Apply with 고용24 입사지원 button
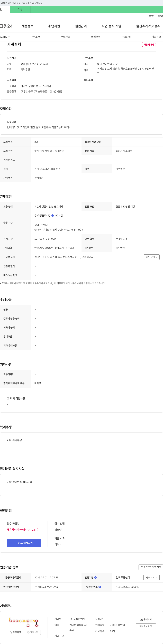The image size is (163, 644). point(24,543)
